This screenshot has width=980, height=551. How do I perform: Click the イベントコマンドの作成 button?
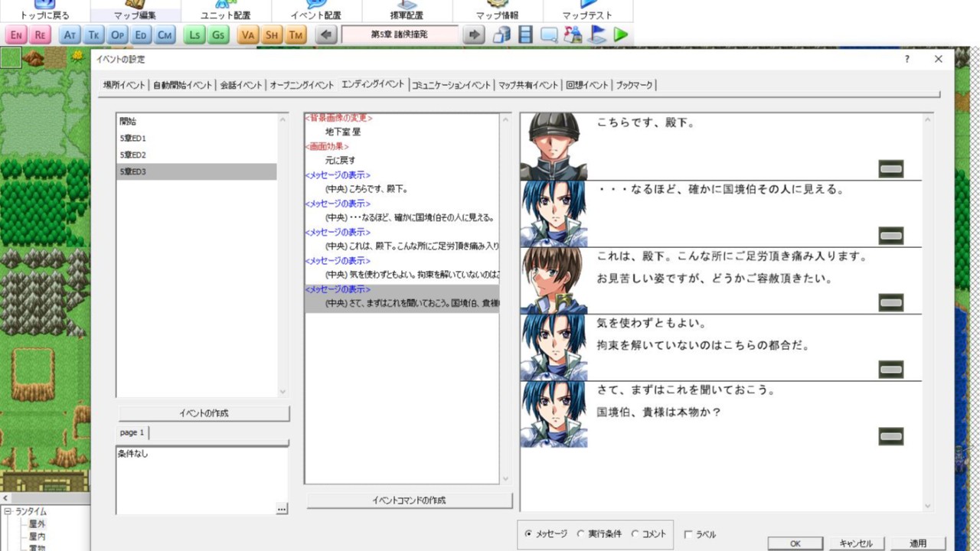coord(409,500)
